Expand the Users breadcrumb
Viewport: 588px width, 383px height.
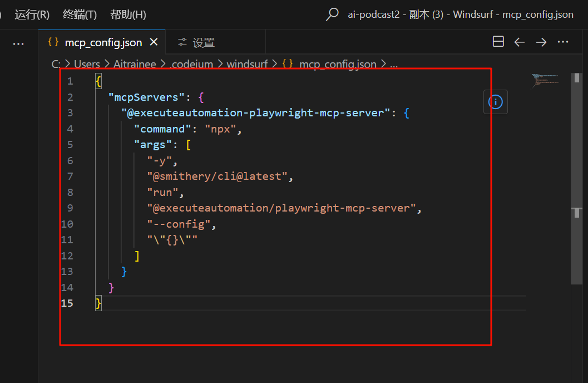[x=87, y=64]
